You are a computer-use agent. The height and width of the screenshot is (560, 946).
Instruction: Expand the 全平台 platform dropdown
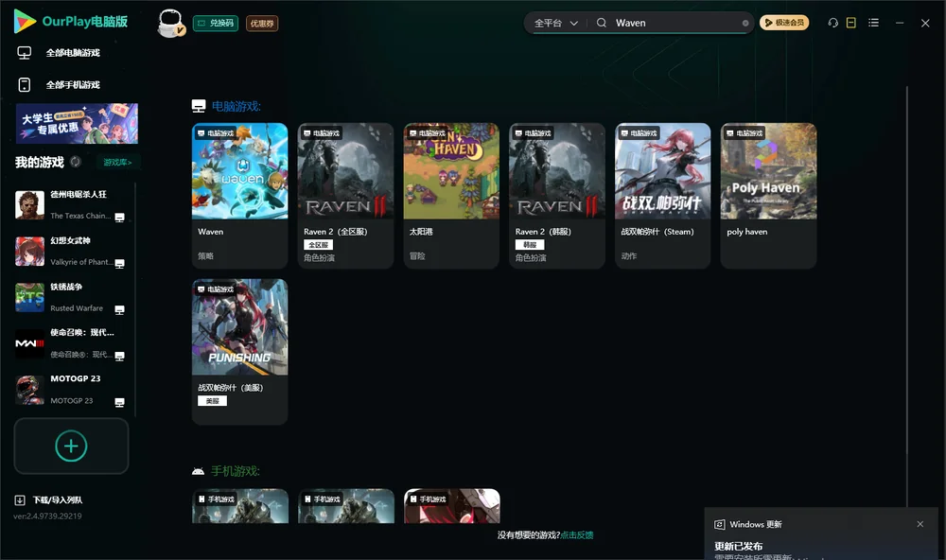coord(555,23)
